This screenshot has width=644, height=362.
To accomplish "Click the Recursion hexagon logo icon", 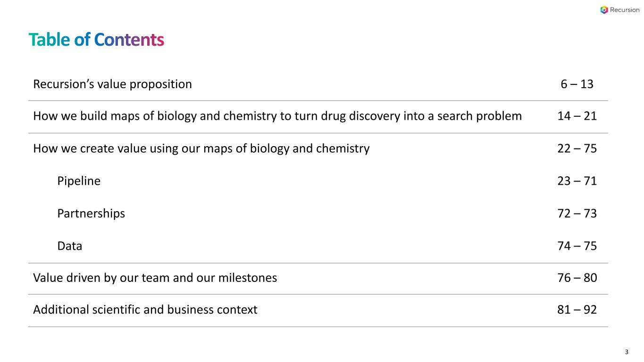I will [x=604, y=10].
